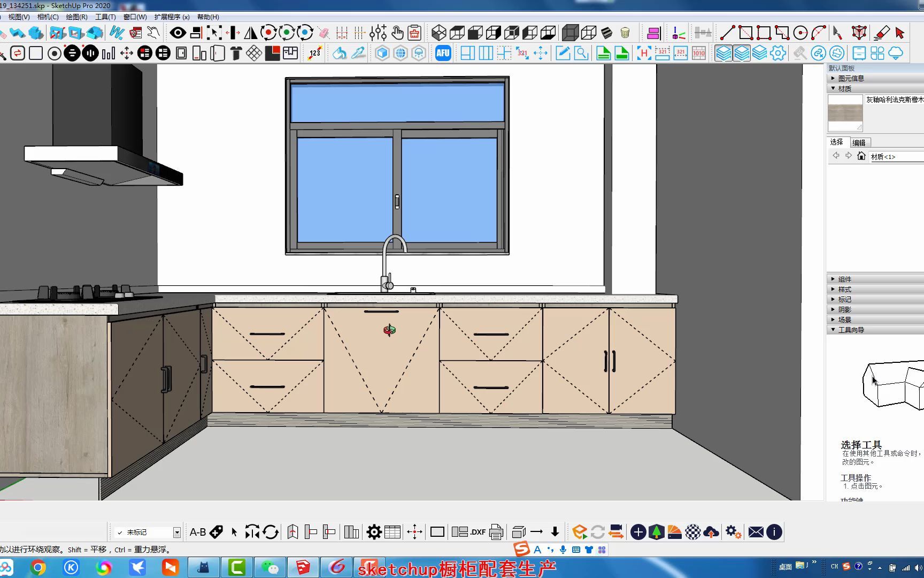Switch to the 编辑 materials tab
Viewport: 924px width, 578px height.
(x=859, y=143)
